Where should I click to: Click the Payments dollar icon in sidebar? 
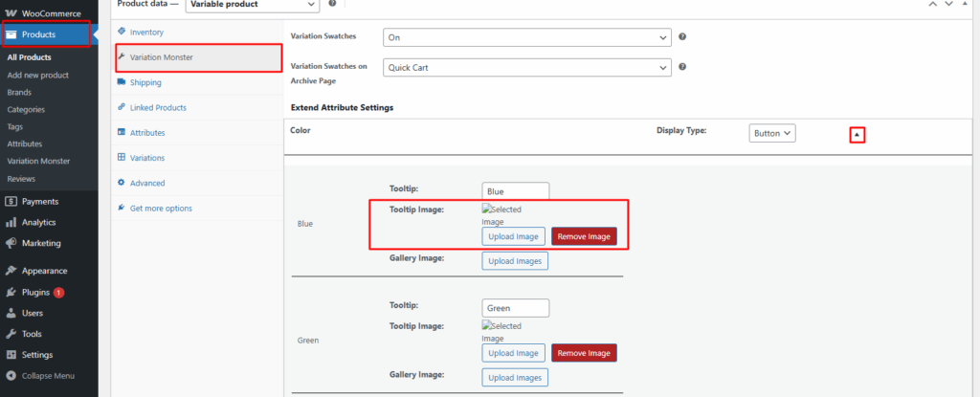[x=11, y=201]
